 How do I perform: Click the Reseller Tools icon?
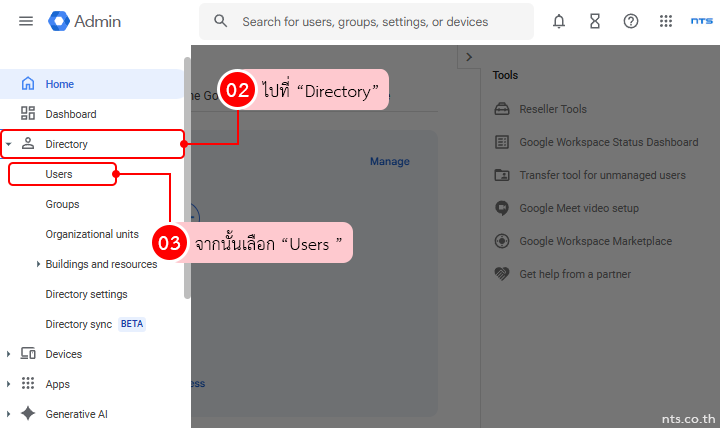tap(502, 109)
